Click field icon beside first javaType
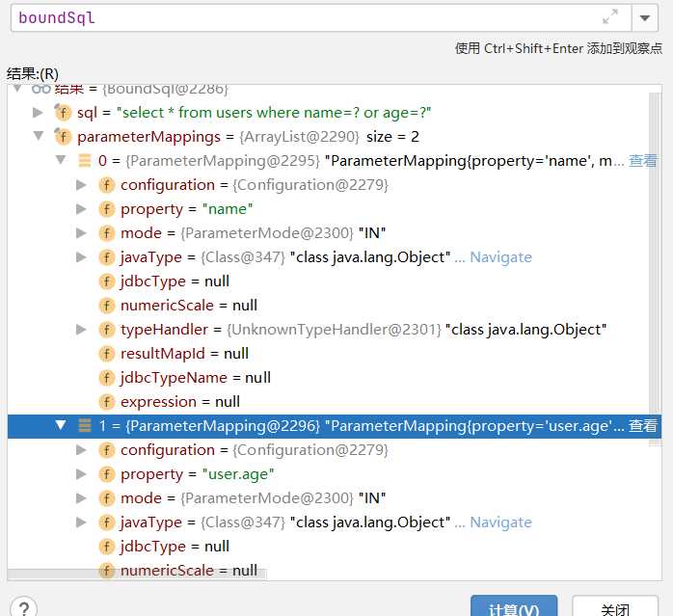Image resolution: width=673 pixels, height=616 pixels. [106, 257]
